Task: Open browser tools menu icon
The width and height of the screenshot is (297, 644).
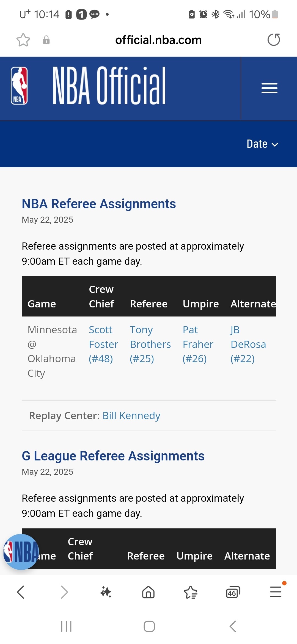Action: coord(276,592)
